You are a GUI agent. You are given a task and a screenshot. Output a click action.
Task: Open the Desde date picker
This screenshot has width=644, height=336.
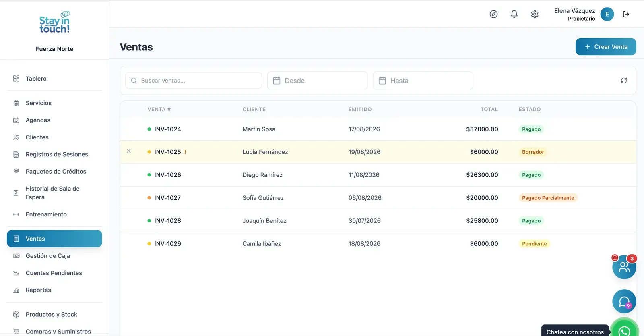click(318, 81)
